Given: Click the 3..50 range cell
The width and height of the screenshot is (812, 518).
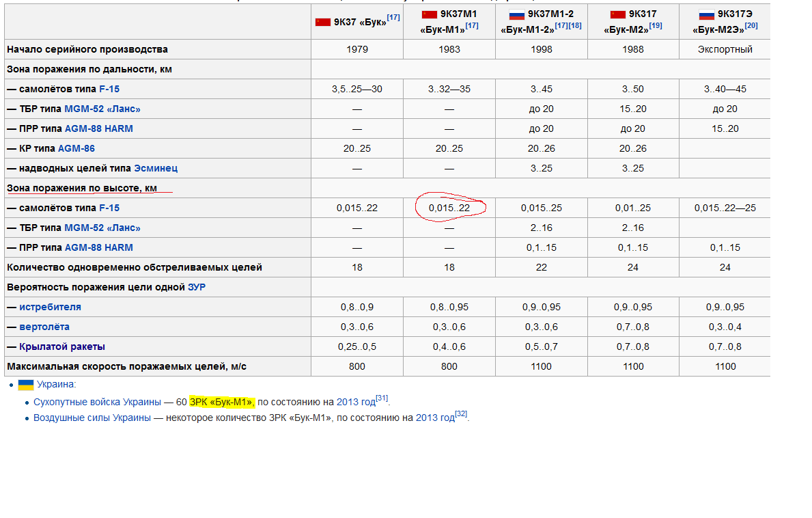Looking at the screenshot, I should pos(633,89).
